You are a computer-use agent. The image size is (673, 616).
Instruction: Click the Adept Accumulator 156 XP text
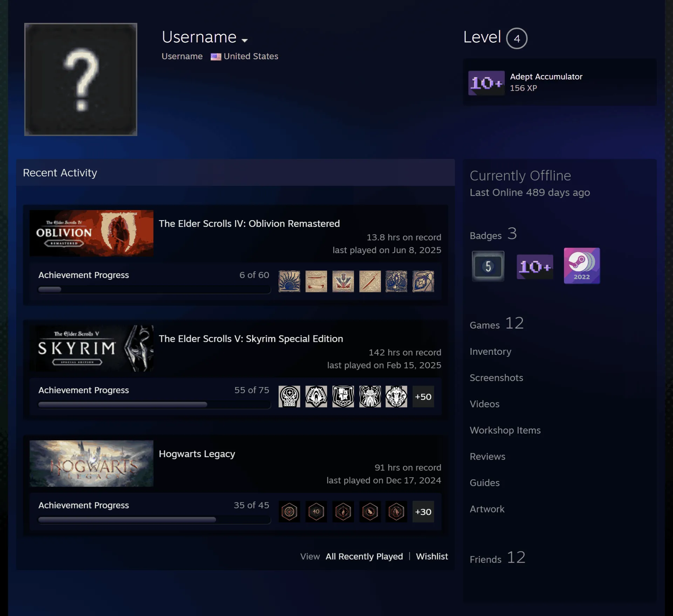[x=523, y=88]
